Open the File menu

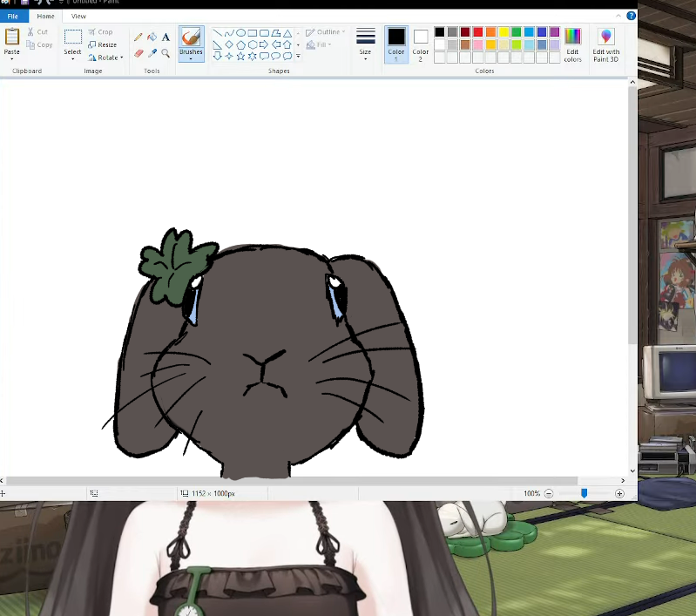13,16
